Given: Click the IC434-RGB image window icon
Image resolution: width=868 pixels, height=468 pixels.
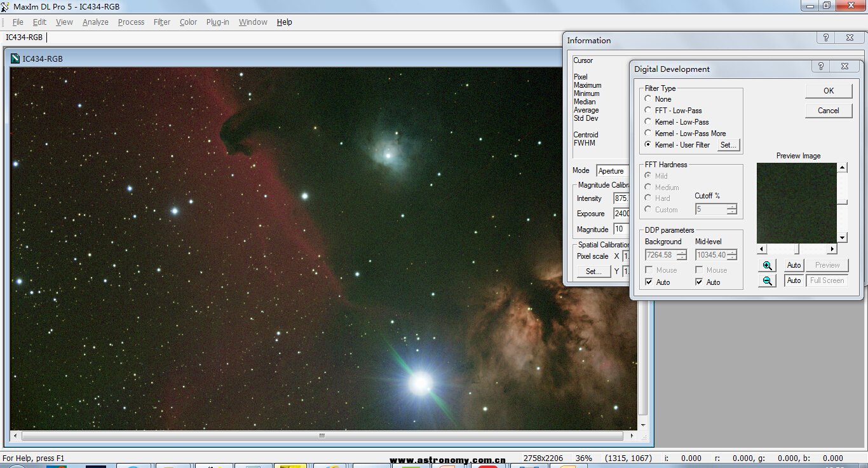Looking at the screenshot, I should (15, 59).
